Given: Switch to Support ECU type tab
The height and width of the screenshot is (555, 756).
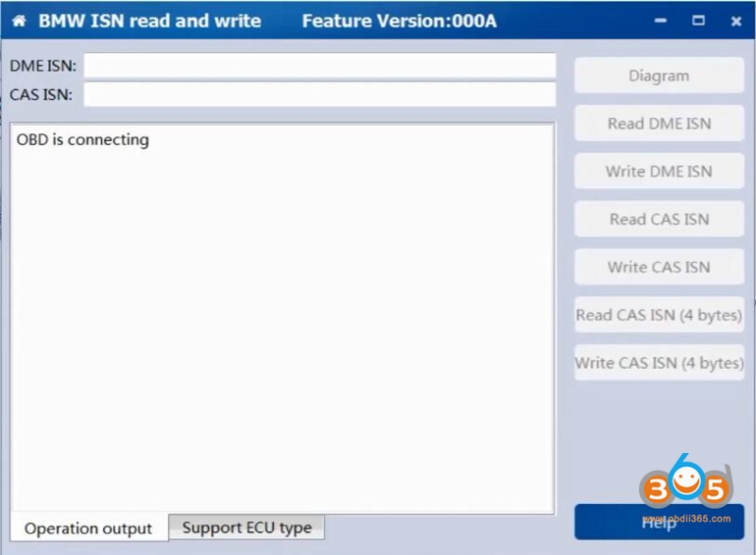Looking at the screenshot, I should [x=247, y=527].
